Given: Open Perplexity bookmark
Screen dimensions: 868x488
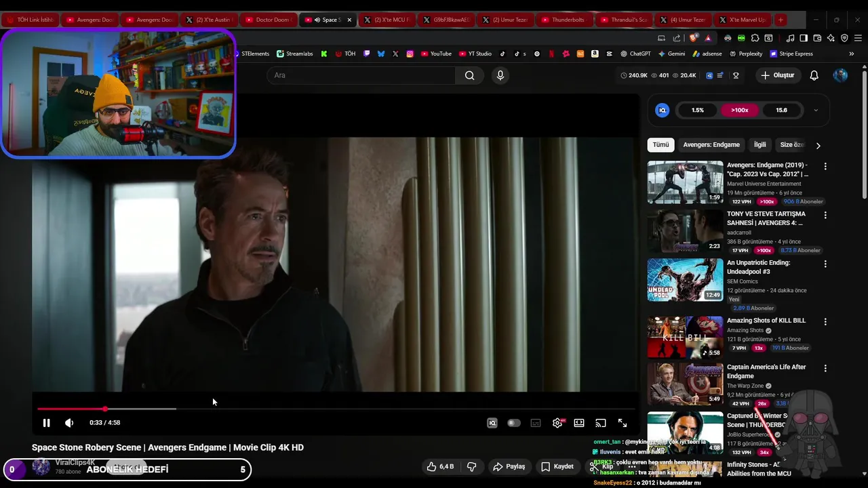Looking at the screenshot, I should [x=746, y=54].
